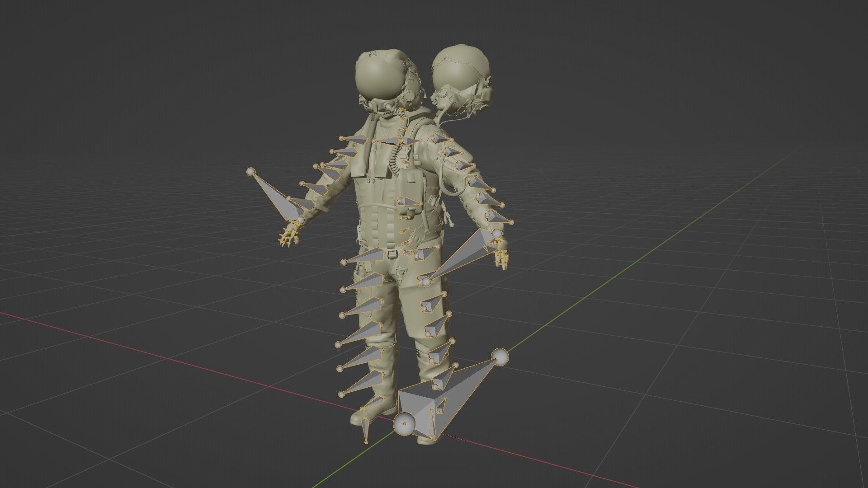Select the finger bones of the screen-right hand
This screenshot has height=488, width=868.
(502, 258)
